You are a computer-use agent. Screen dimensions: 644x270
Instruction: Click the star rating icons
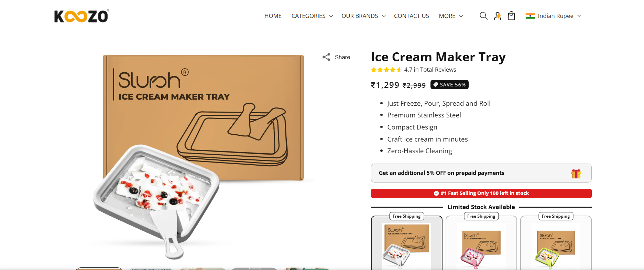(x=386, y=70)
